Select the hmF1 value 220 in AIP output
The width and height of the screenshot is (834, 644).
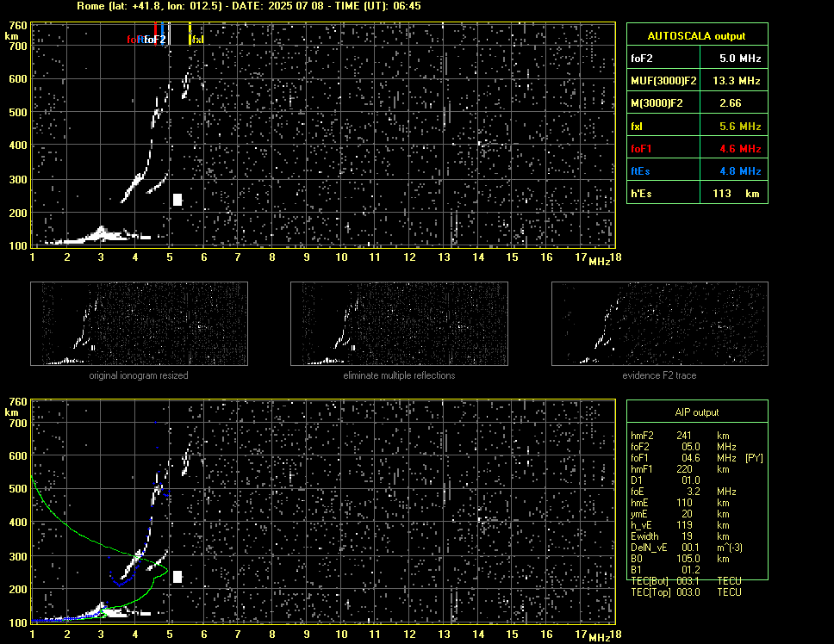click(684, 469)
